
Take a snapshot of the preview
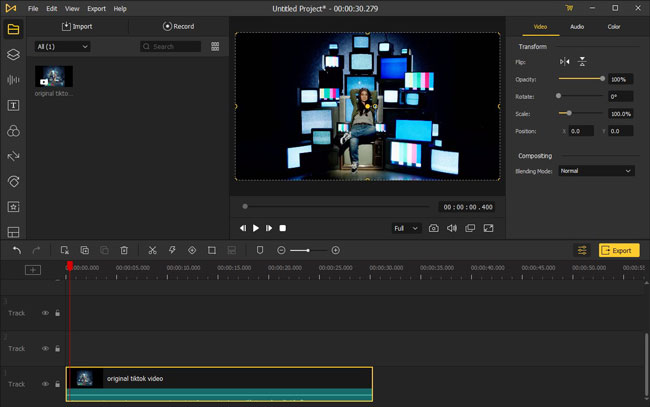click(434, 228)
